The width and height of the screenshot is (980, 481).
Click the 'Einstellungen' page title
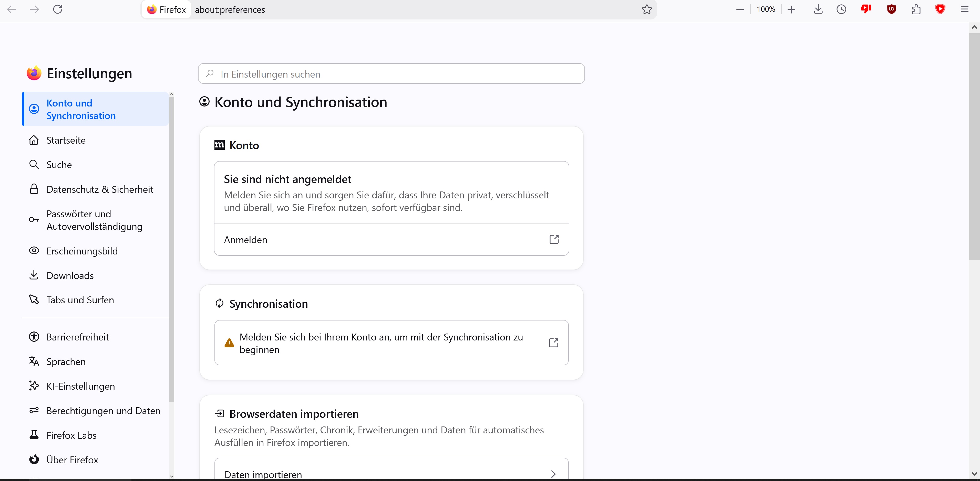click(89, 73)
